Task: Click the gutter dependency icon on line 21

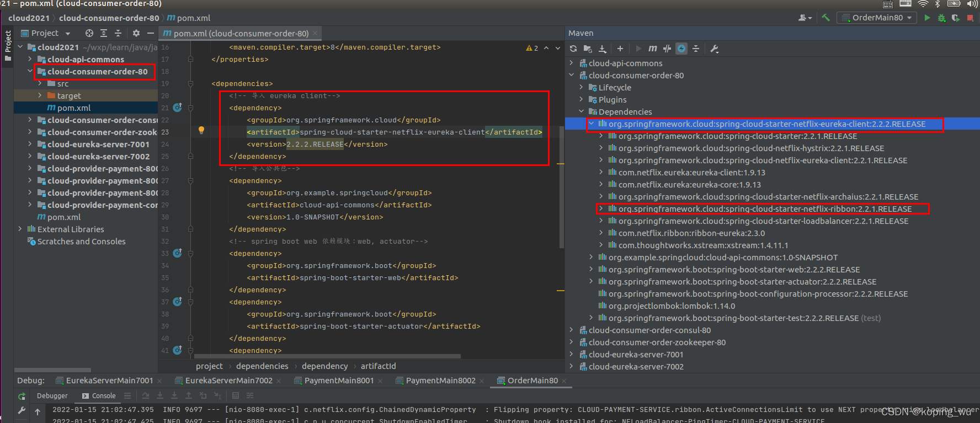Action: (x=177, y=108)
